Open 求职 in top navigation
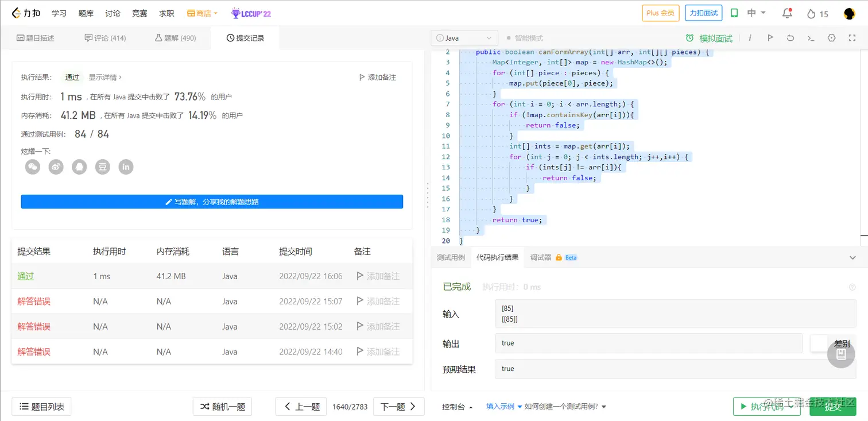868x421 pixels. pyautogui.click(x=166, y=13)
